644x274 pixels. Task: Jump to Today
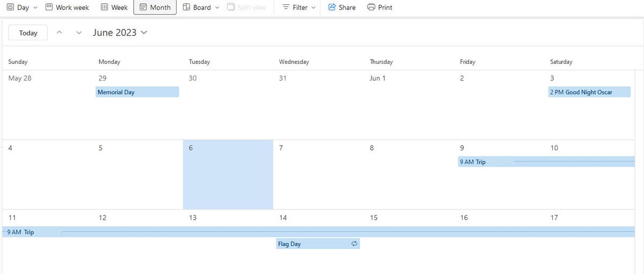coord(28,33)
